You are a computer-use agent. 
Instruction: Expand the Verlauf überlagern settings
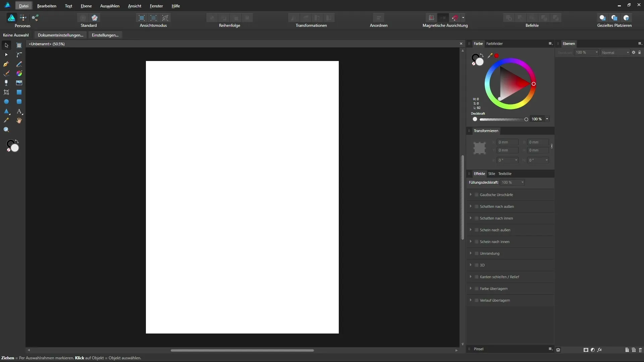tap(471, 300)
